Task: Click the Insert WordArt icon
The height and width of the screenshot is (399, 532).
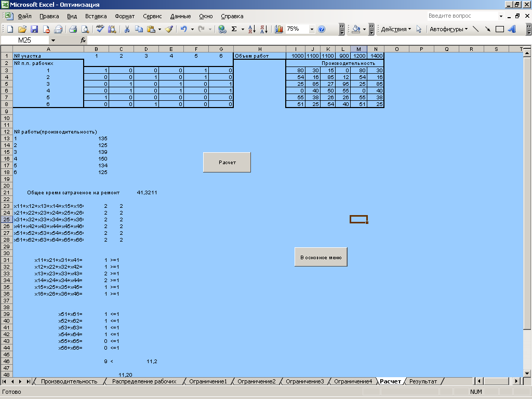Action: point(512,29)
